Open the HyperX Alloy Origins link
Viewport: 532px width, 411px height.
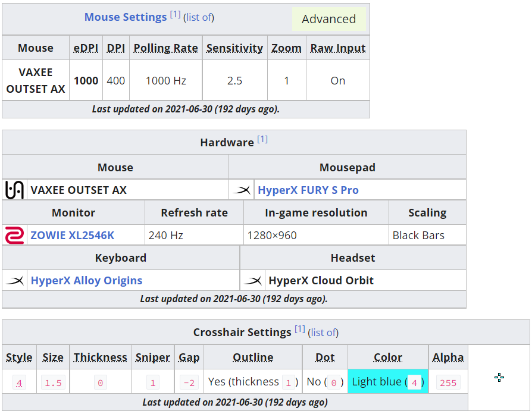(86, 280)
